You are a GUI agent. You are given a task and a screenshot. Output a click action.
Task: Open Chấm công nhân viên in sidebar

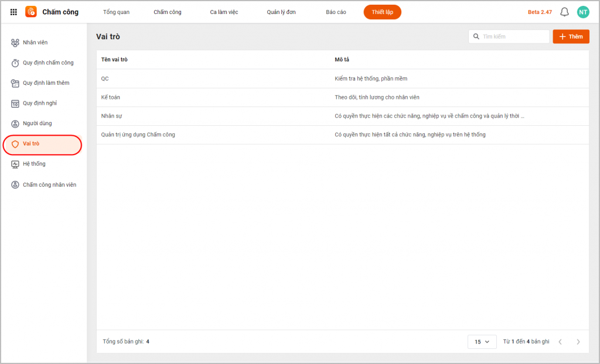click(x=49, y=185)
